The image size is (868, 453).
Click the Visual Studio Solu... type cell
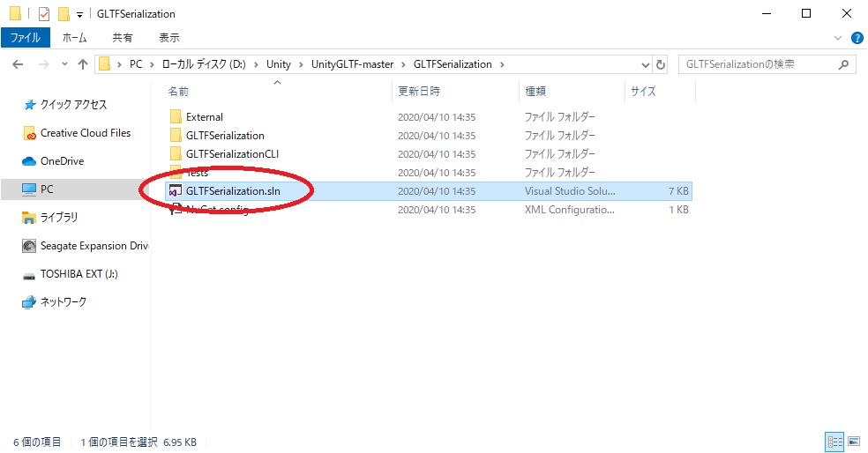pos(570,191)
